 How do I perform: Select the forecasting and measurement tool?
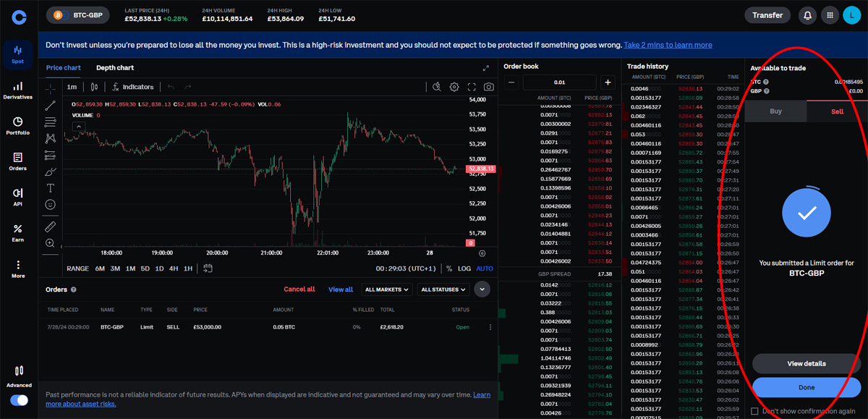[50, 155]
